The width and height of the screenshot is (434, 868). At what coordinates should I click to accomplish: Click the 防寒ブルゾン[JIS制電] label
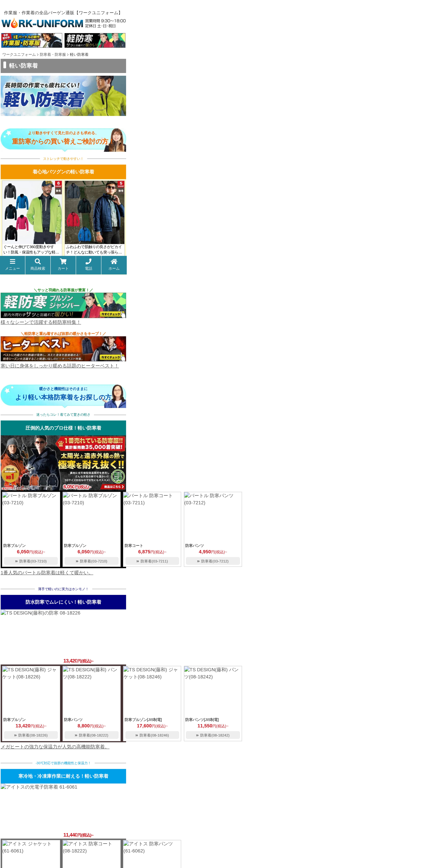click(x=143, y=720)
